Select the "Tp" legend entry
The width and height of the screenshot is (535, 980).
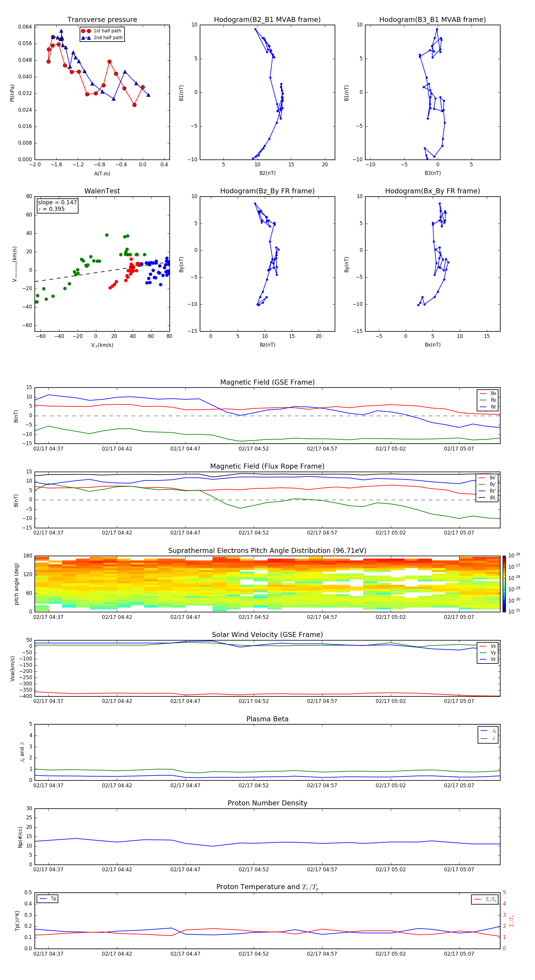coord(48,899)
